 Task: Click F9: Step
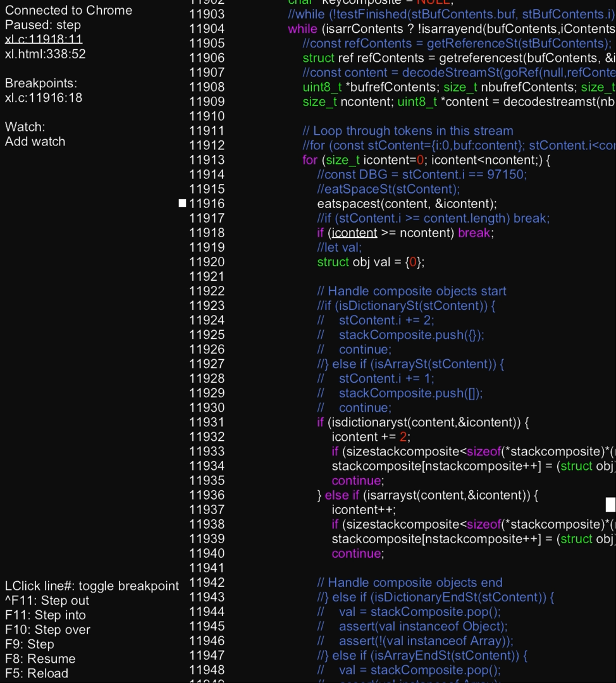tap(30, 644)
